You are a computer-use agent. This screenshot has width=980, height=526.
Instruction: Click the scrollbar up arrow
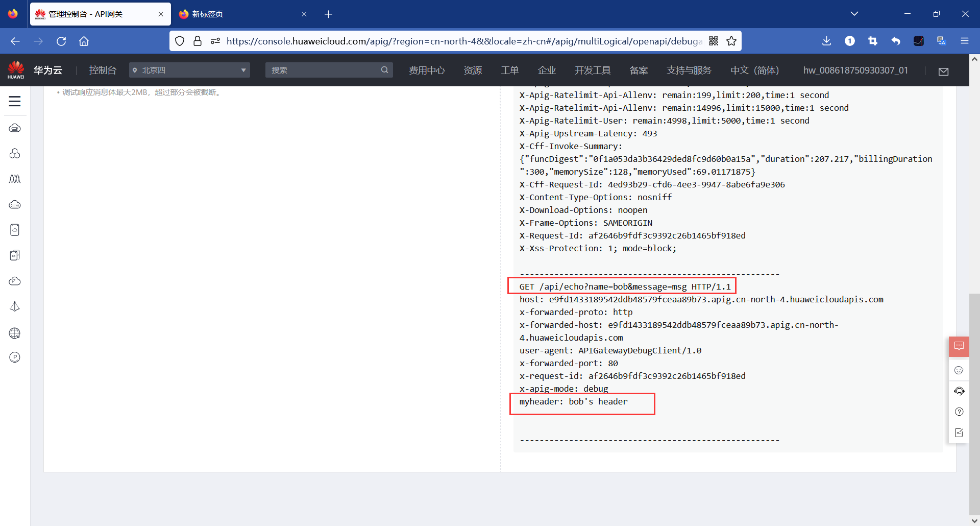[974, 59]
